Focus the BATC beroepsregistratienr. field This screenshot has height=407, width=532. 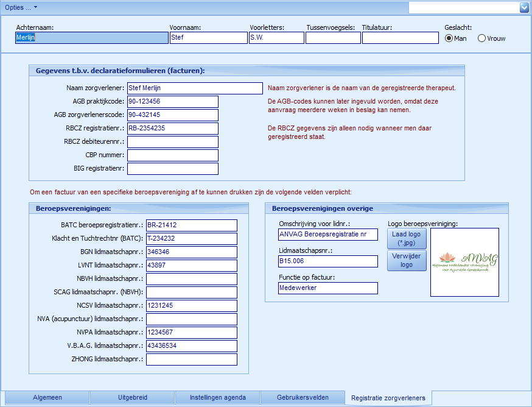[191, 225]
